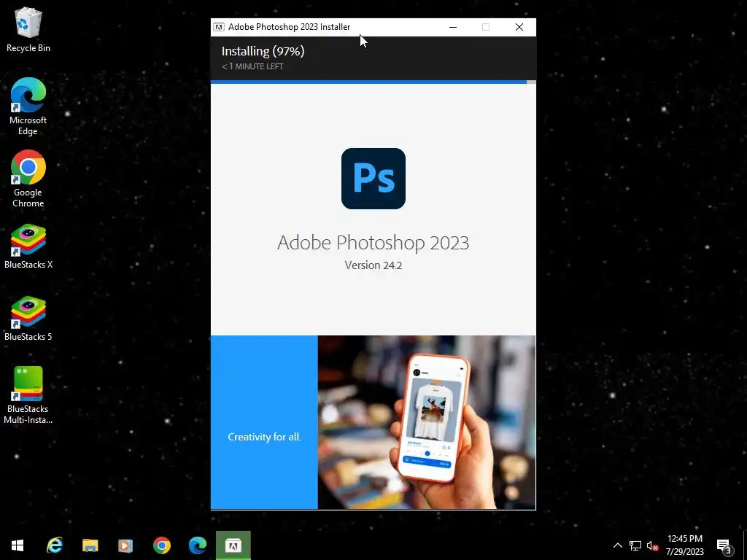747x560 pixels.
Task: Click the 'Installing (97%)' status text
Action: (263, 51)
